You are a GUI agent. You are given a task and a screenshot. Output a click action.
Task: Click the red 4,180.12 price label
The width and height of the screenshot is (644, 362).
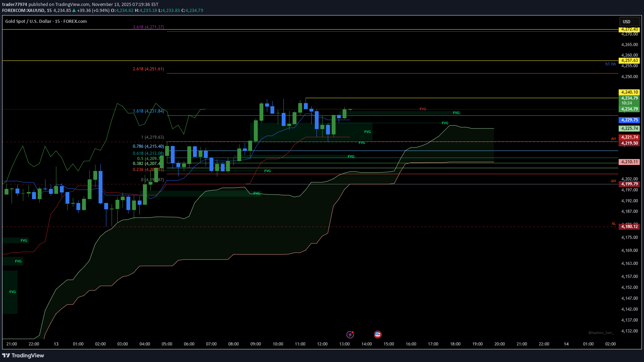pyautogui.click(x=629, y=227)
